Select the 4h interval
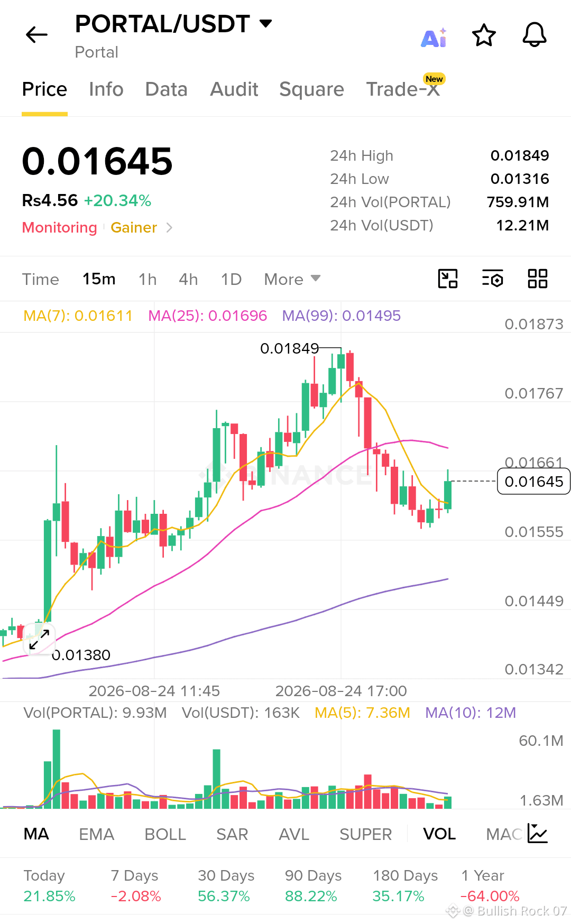Image resolution: width=571 pixels, height=924 pixels. [x=188, y=279]
